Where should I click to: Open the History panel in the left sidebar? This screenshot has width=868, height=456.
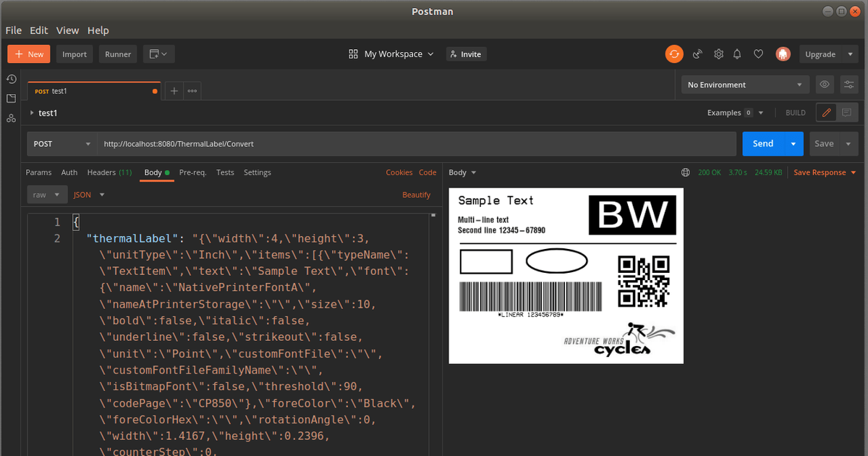[11, 79]
